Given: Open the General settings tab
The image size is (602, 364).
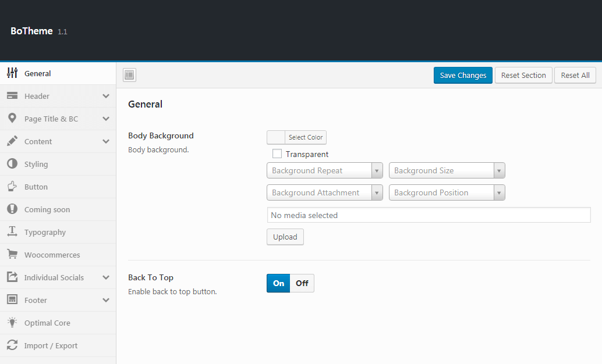Looking at the screenshot, I should (38, 73).
